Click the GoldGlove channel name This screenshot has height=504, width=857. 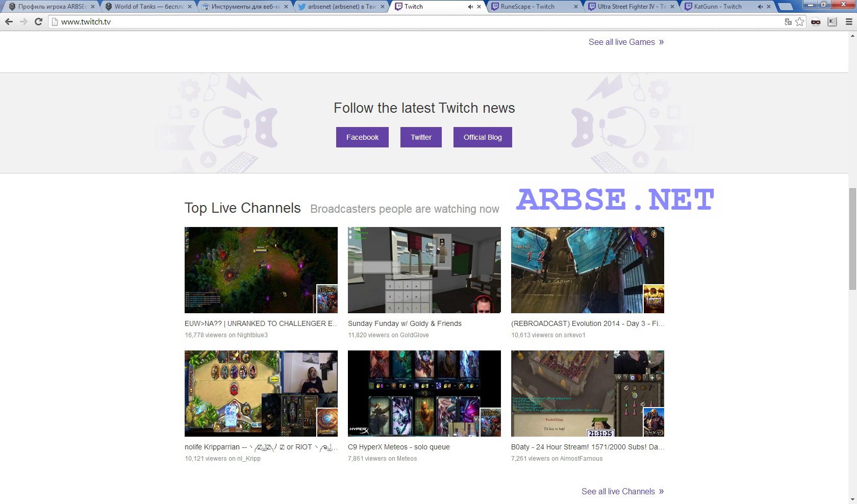click(414, 335)
